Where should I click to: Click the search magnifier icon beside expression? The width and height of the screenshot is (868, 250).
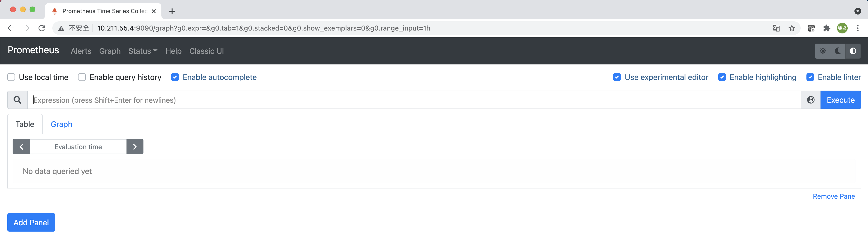click(x=17, y=100)
